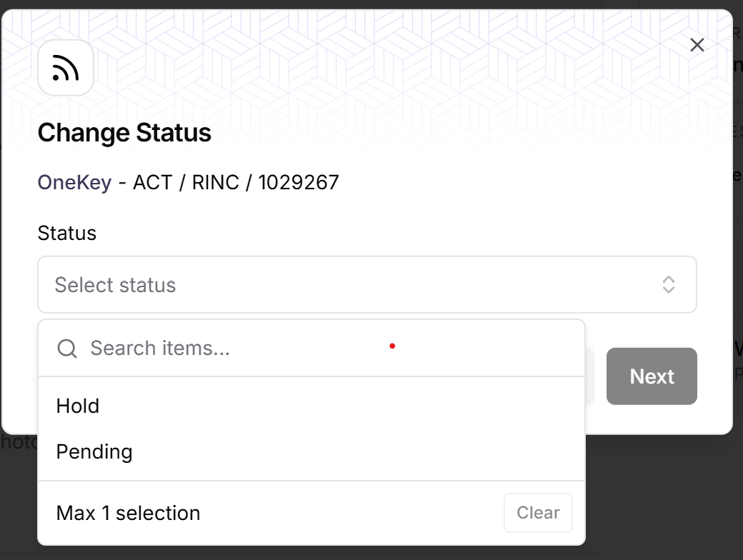Click the cut-off 'hoto' text behind the dialog
The image size is (743, 560).
19,442
